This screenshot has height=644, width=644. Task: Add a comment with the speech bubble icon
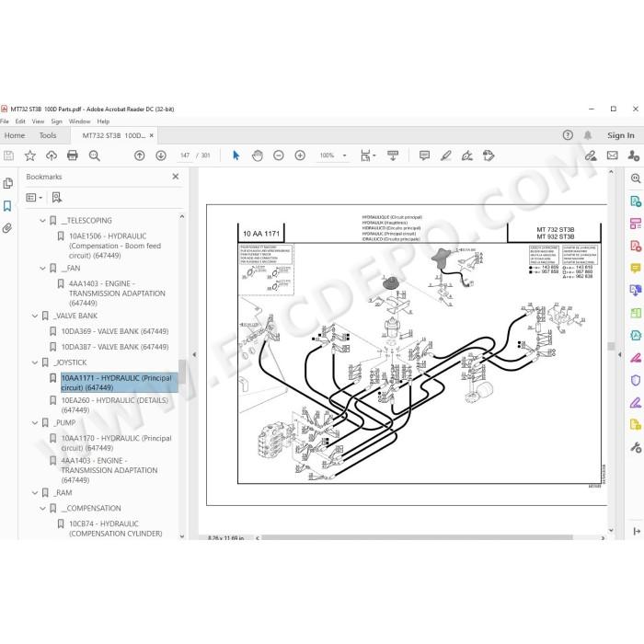pos(424,155)
